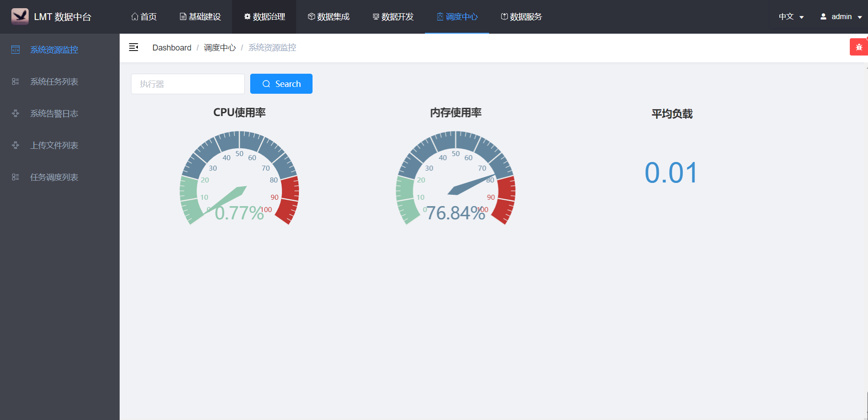Image resolution: width=868 pixels, height=420 pixels.
Task: Open the 基础建设 menu
Action: (x=199, y=16)
